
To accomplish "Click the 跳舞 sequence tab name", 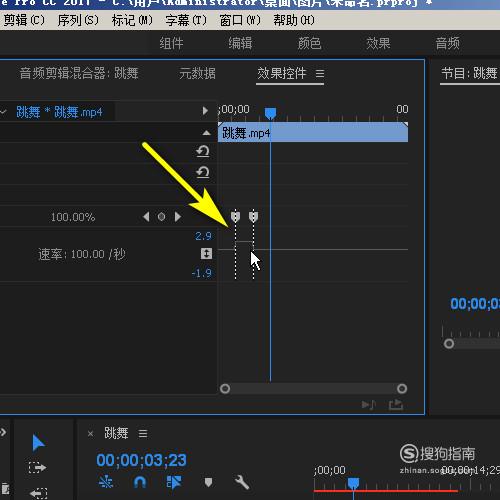I will click(116, 433).
